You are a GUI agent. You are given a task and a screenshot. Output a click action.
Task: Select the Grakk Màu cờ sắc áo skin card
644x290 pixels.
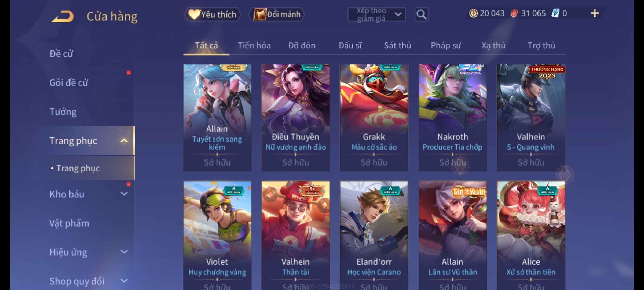374,118
